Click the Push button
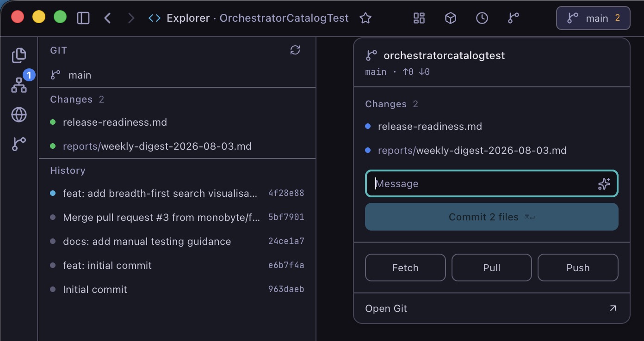Screen dimensions: 644x341 pyautogui.click(x=578, y=268)
